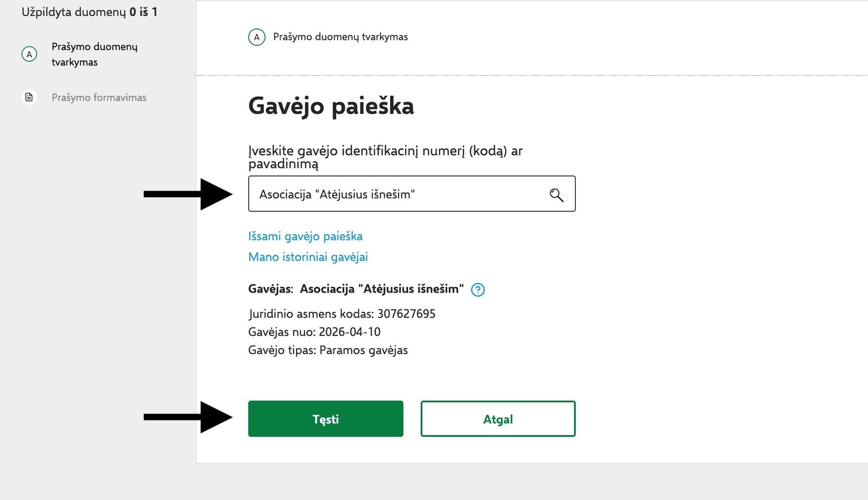Click the document icon beside Prašymo formavimas
The width and height of the screenshot is (868, 500).
click(28, 97)
